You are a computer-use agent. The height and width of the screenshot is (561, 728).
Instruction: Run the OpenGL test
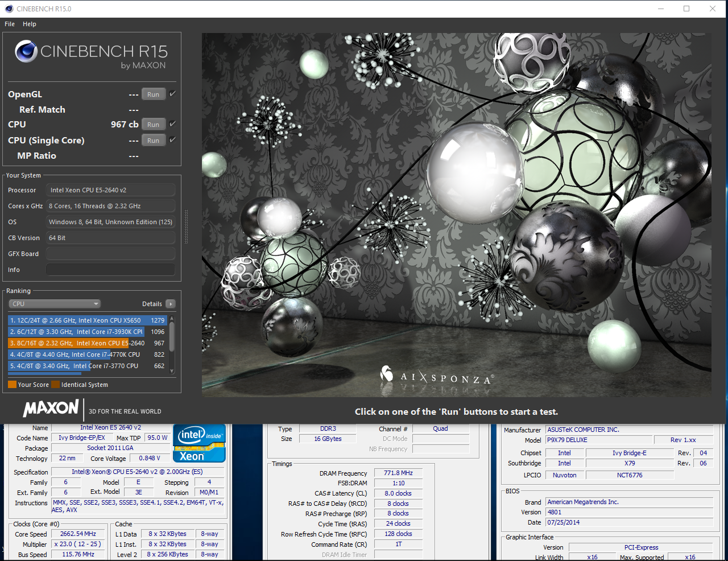[x=154, y=94]
